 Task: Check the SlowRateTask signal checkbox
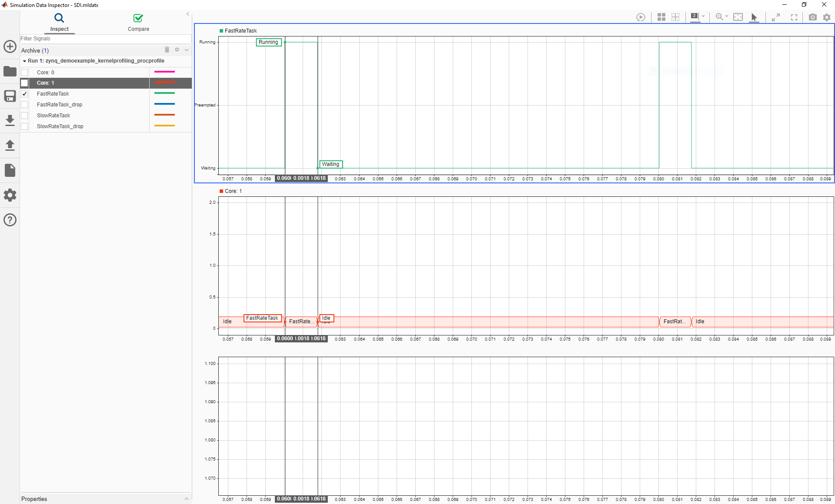24,116
